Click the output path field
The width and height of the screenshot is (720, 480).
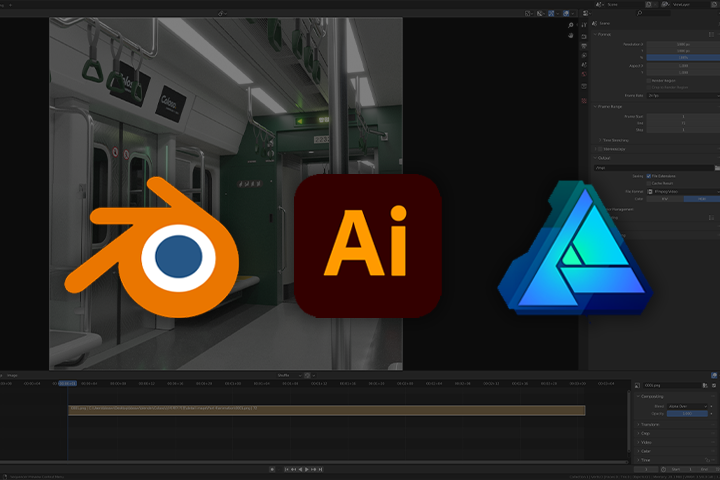(x=654, y=168)
